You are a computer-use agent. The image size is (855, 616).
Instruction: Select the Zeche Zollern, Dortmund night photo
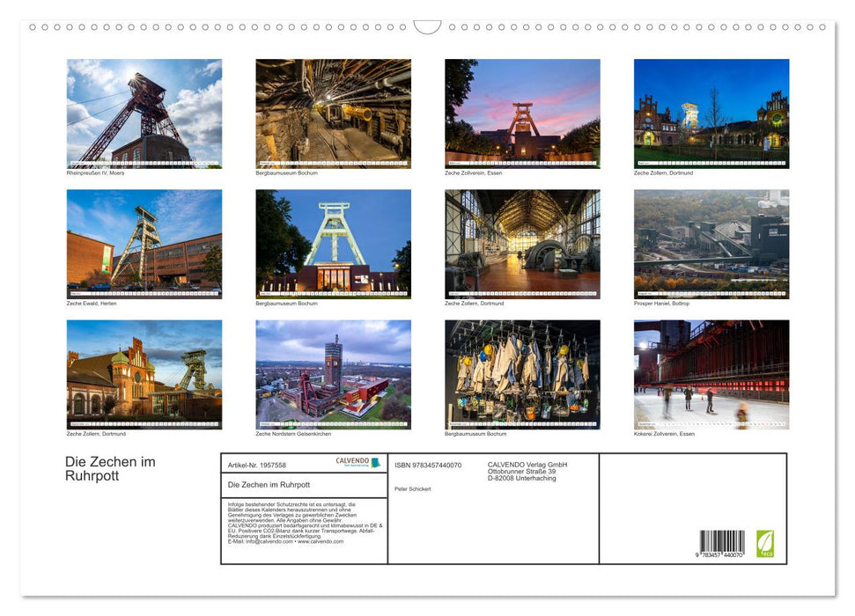[711, 113]
